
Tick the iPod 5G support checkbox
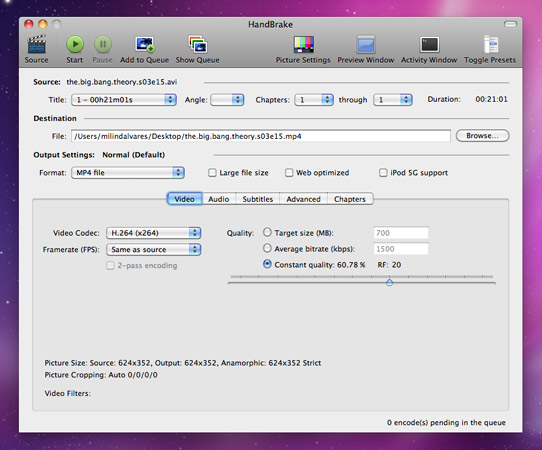click(383, 172)
